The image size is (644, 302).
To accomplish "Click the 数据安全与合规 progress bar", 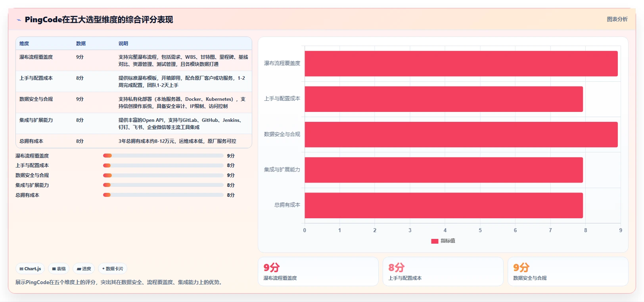I will pos(163,175).
